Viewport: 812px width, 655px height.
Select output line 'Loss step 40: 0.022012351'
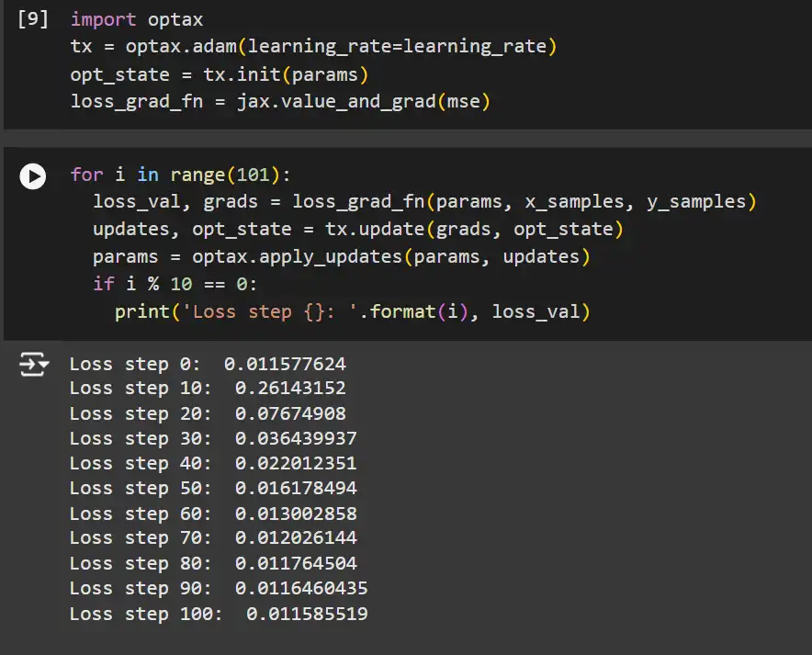click(213, 463)
